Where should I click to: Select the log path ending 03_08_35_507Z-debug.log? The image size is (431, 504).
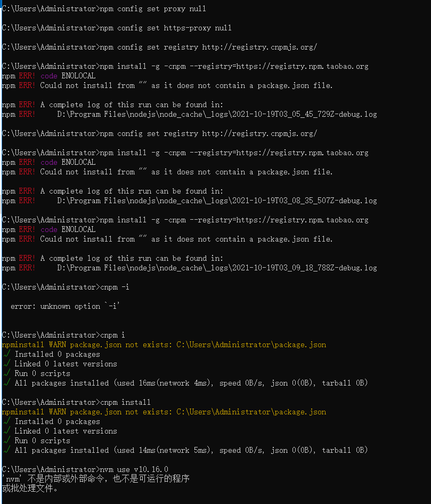tap(217, 201)
